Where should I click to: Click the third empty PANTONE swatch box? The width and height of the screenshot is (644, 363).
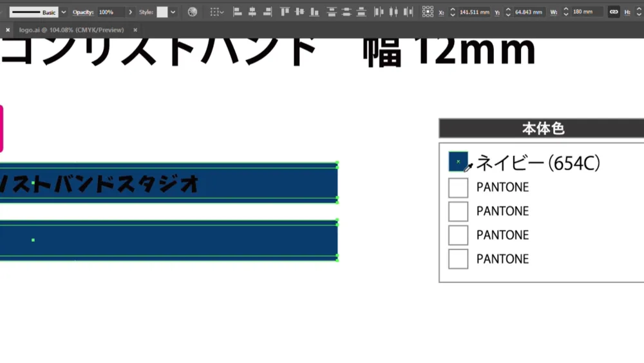point(458,235)
